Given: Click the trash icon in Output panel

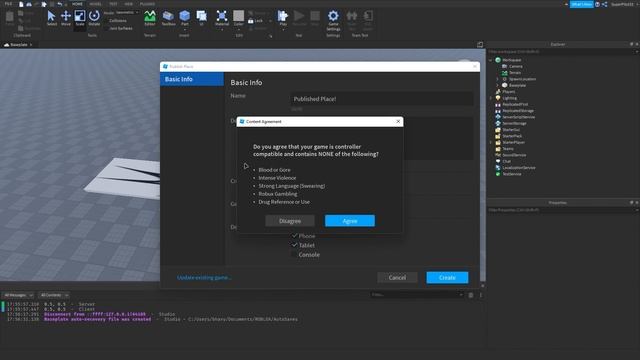Looking at the screenshot, I should click(x=471, y=295).
